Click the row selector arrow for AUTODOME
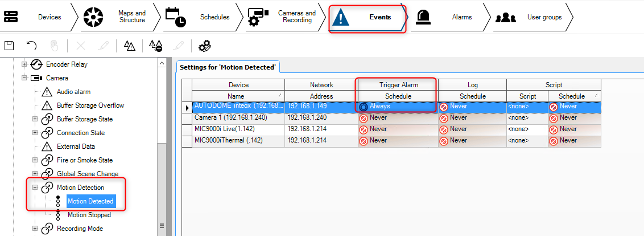Image resolution: width=644 pixels, height=236 pixels. click(x=187, y=107)
